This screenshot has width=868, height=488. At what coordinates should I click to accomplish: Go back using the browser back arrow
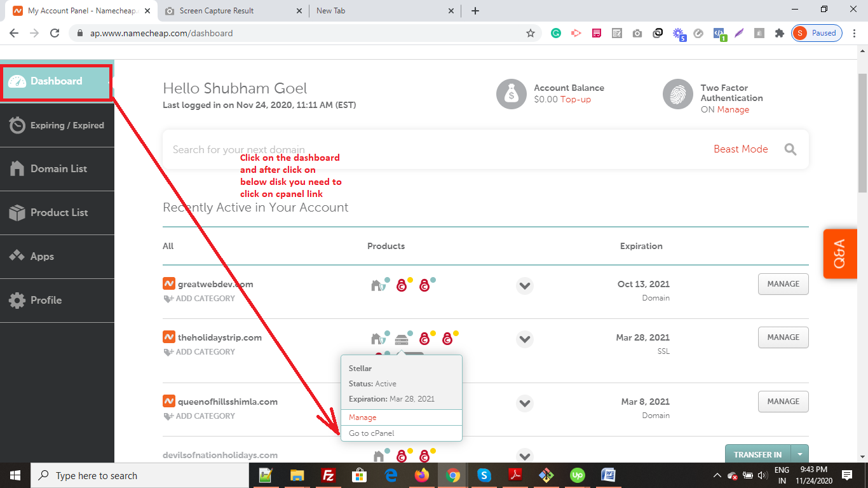(x=14, y=33)
